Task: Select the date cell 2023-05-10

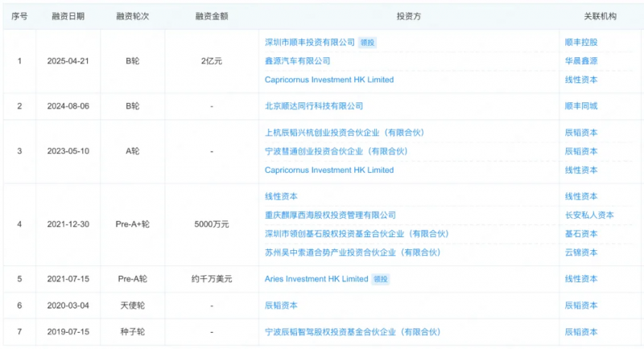Action: click(68, 151)
